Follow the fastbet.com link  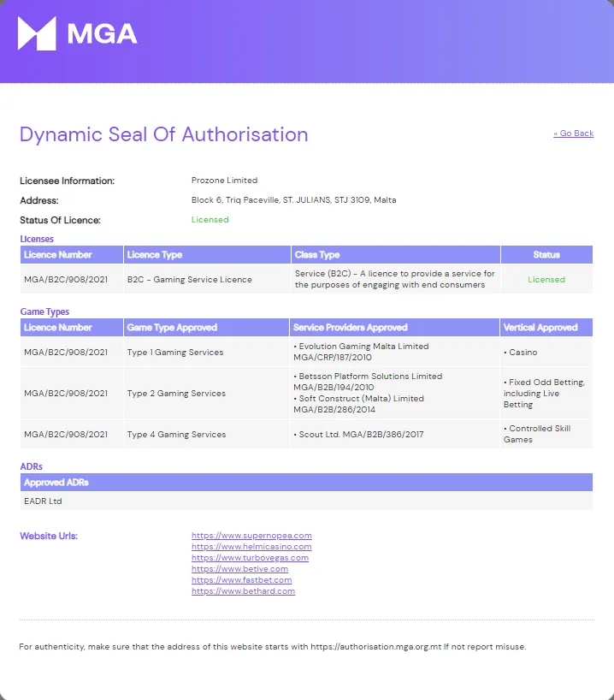pos(241,580)
